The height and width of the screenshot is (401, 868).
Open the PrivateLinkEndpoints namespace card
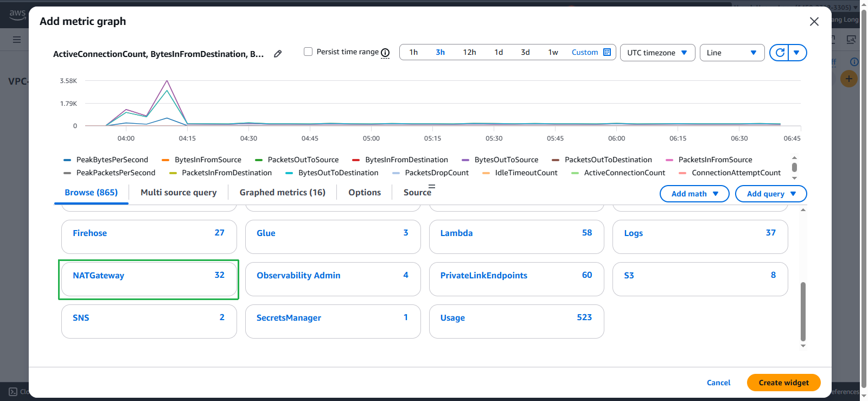pos(516,279)
